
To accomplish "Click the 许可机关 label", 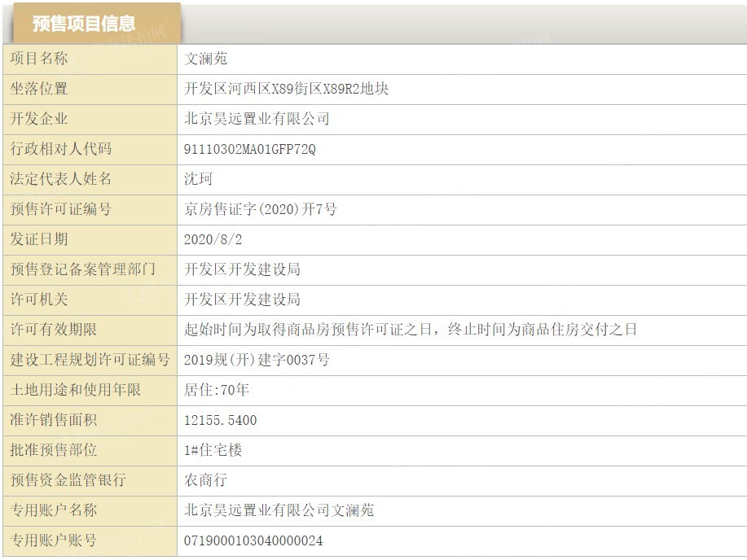I will 39,300.
